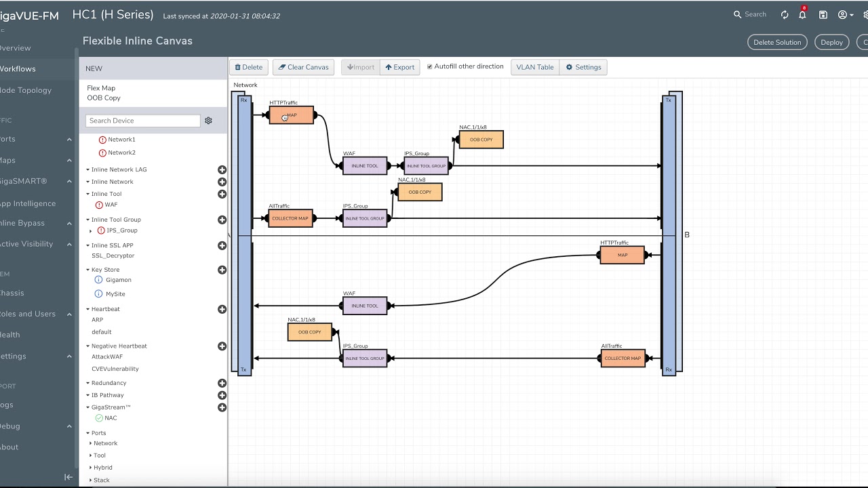The width and height of the screenshot is (868, 488).
Task: Expand the IPS_Group tree node
Action: pos(91,230)
